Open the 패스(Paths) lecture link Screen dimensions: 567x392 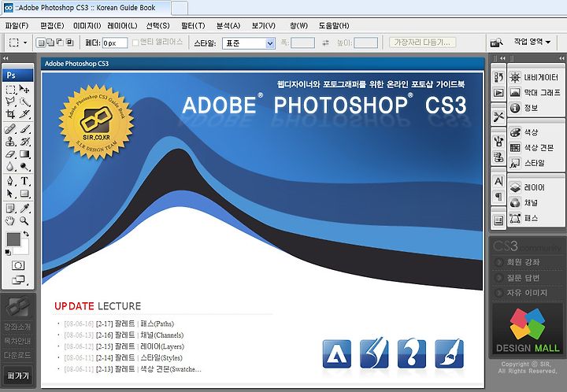pos(157,324)
